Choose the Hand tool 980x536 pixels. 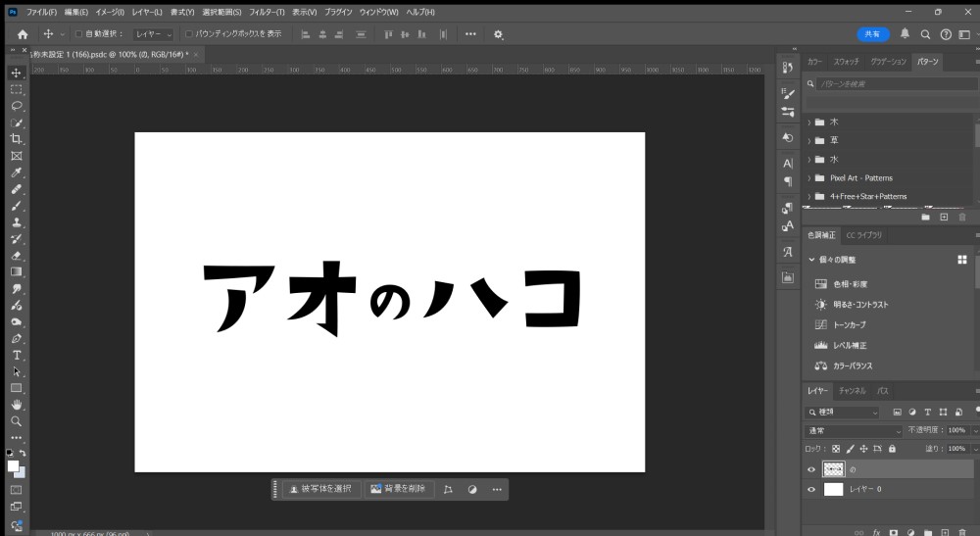pos(17,404)
